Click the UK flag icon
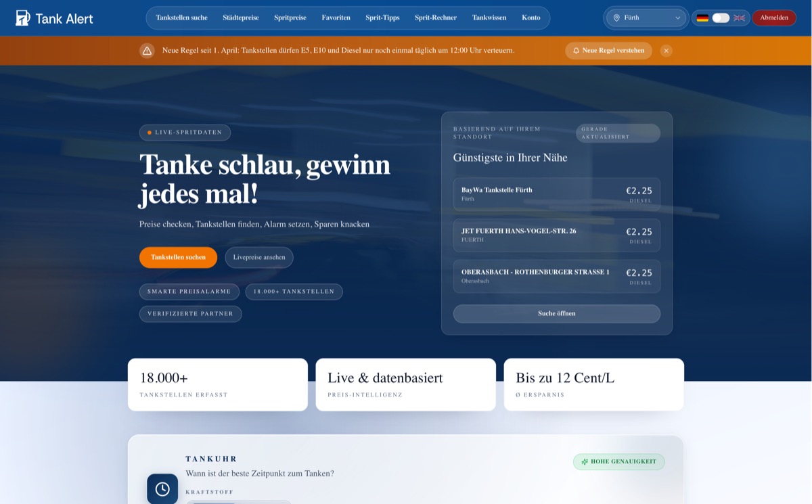 739,18
